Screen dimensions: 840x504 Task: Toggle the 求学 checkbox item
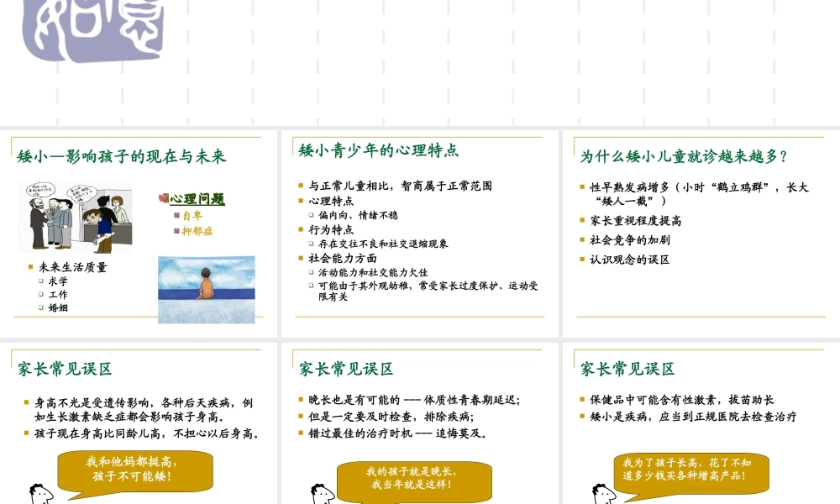pyautogui.click(x=40, y=281)
